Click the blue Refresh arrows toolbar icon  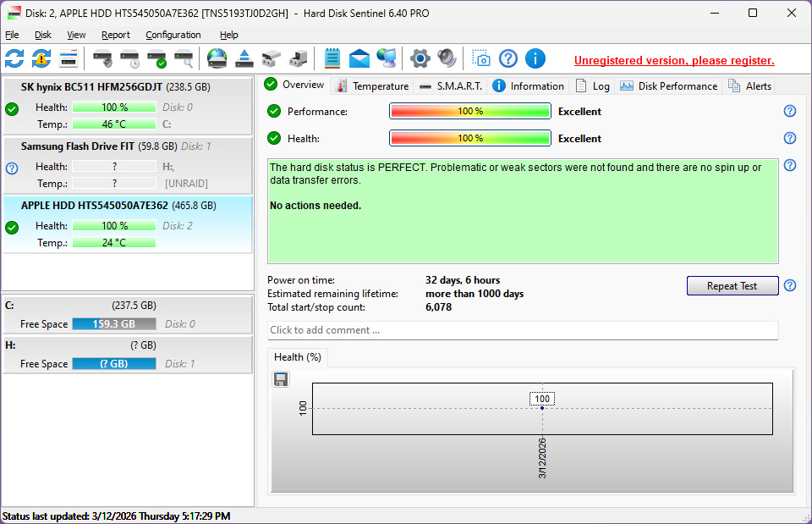click(x=14, y=58)
